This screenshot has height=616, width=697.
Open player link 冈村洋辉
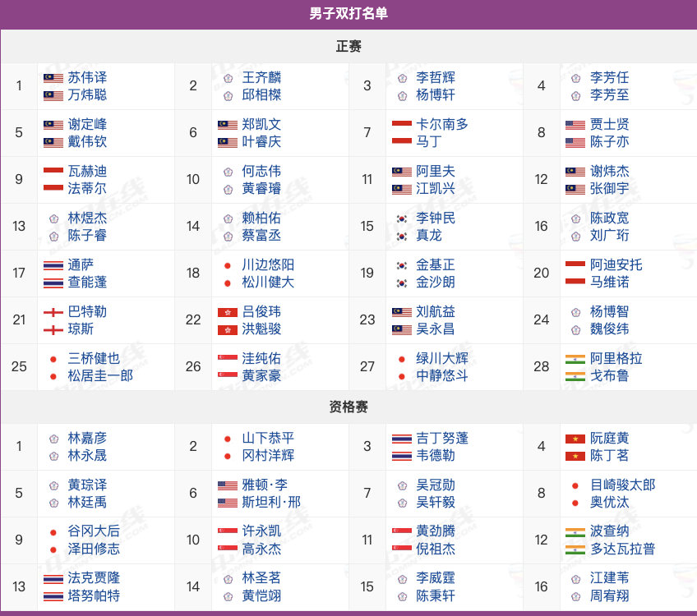268,456
